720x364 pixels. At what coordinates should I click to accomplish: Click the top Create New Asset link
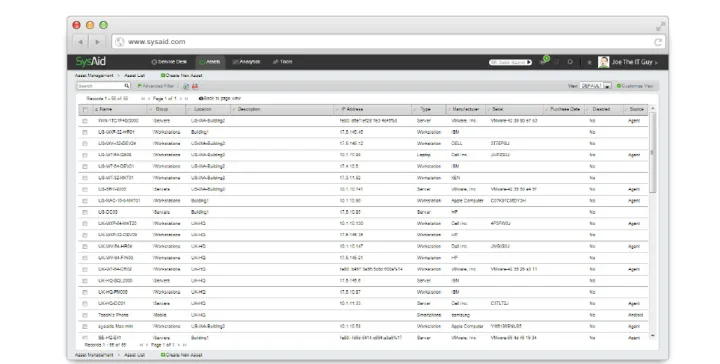tap(181, 75)
